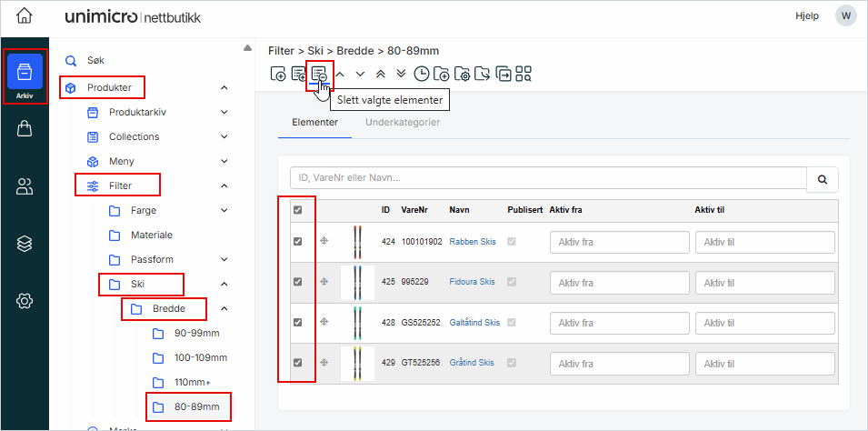Expand the Produktarkiv tree chevron
868x431 pixels.
(224, 112)
